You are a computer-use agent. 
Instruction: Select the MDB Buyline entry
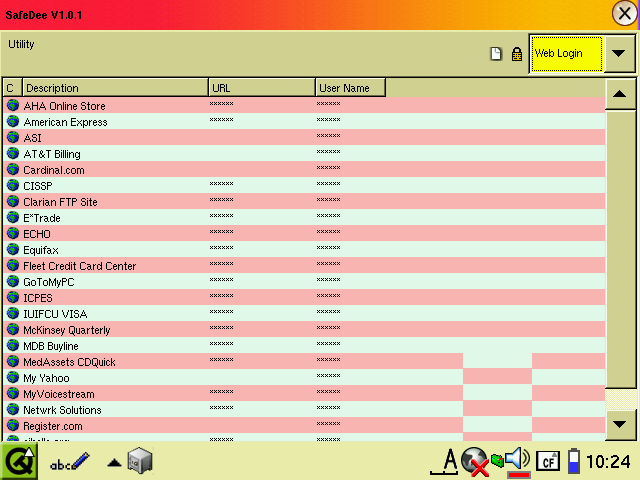point(304,345)
